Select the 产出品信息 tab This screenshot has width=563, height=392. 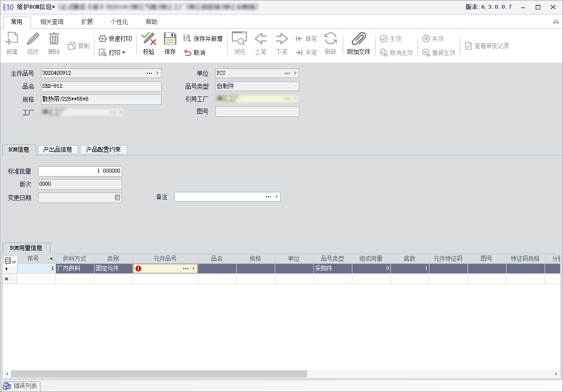(x=58, y=149)
